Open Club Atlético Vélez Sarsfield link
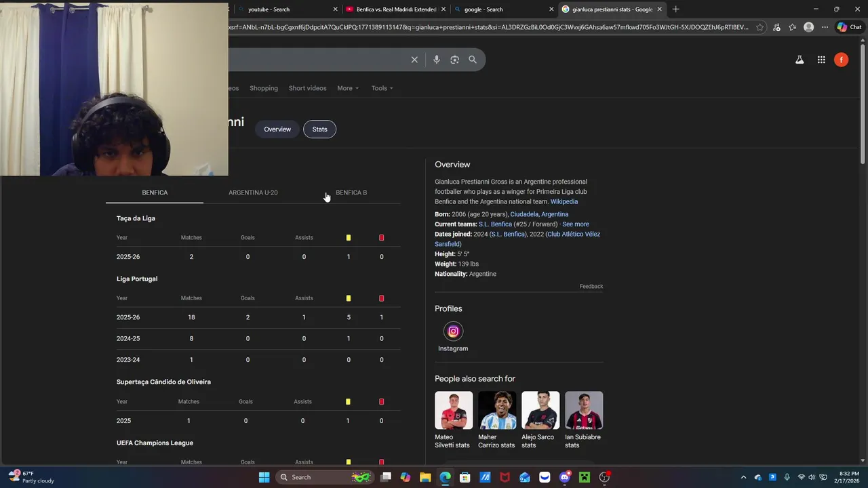 [517, 239]
